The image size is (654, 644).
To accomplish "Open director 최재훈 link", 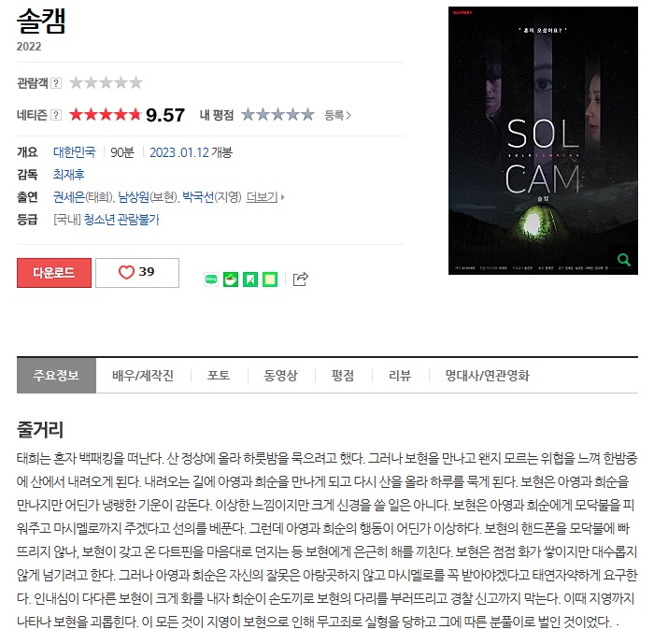I will [x=69, y=175].
